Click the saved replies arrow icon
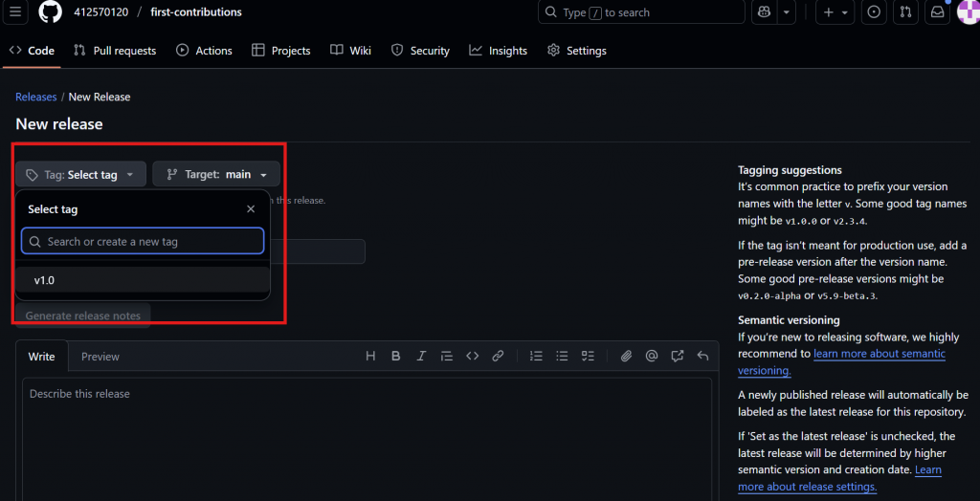The image size is (980, 501). tap(703, 356)
